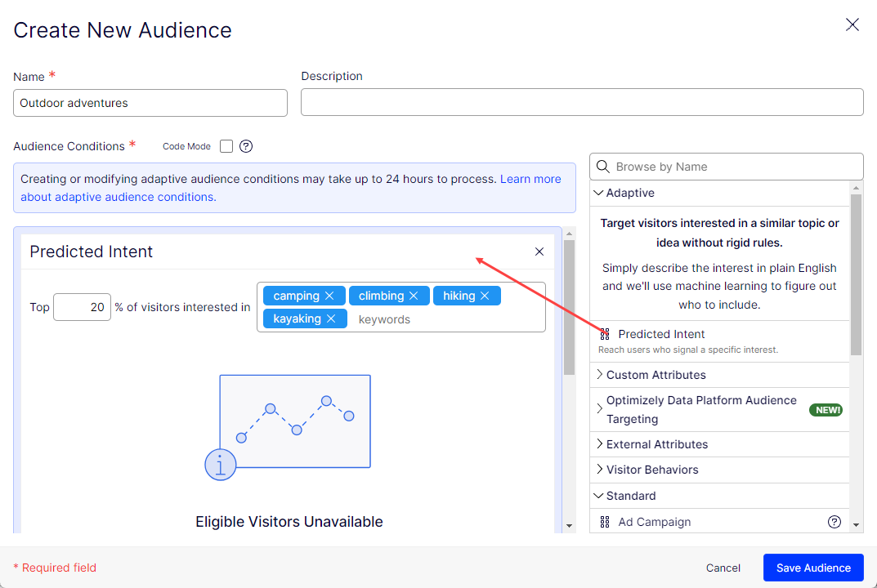Click the info icon on chart illustration
Viewport: 877px width, 588px height.
tap(220, 465)
